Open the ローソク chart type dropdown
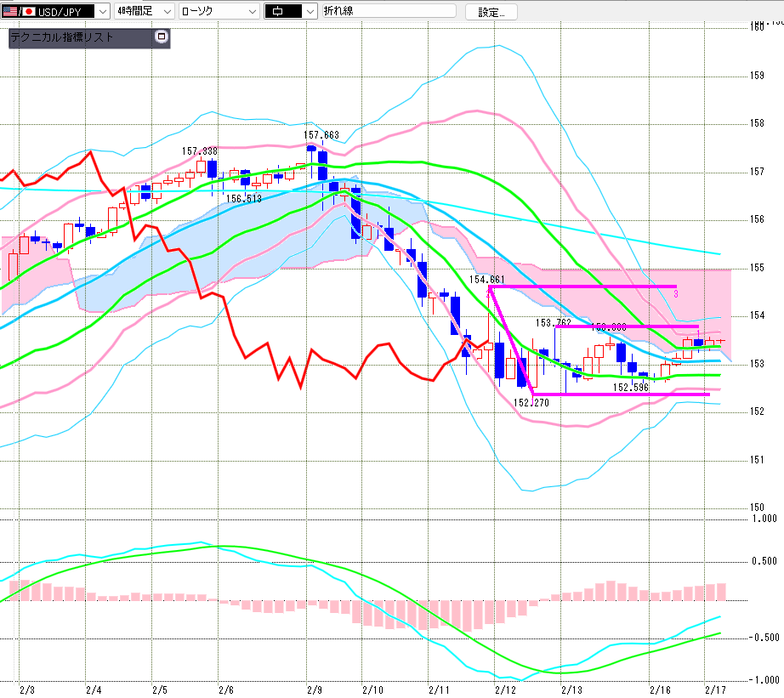 tap(252, 12)
